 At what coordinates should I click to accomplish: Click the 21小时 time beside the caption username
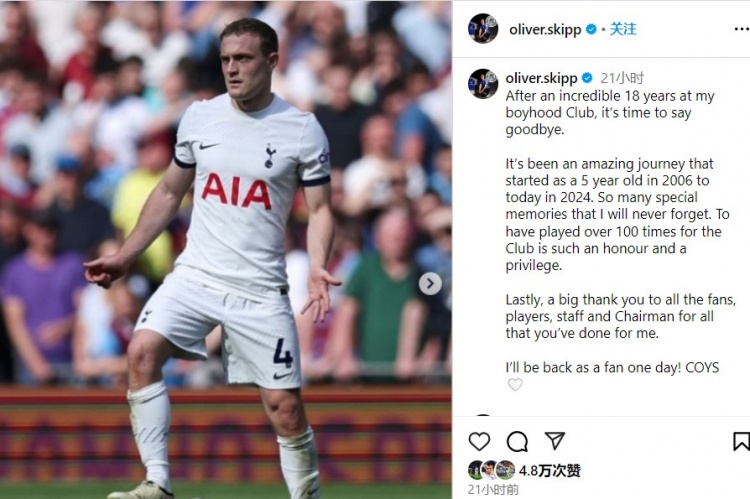622,78
